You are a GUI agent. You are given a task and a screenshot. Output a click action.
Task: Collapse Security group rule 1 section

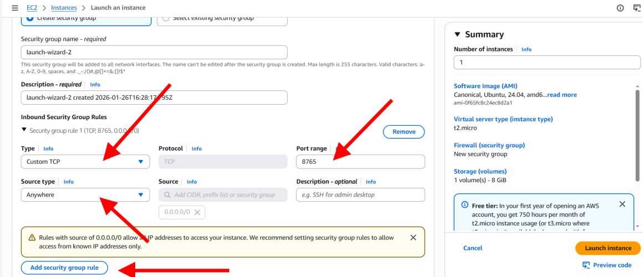click(x=23, y=130)
